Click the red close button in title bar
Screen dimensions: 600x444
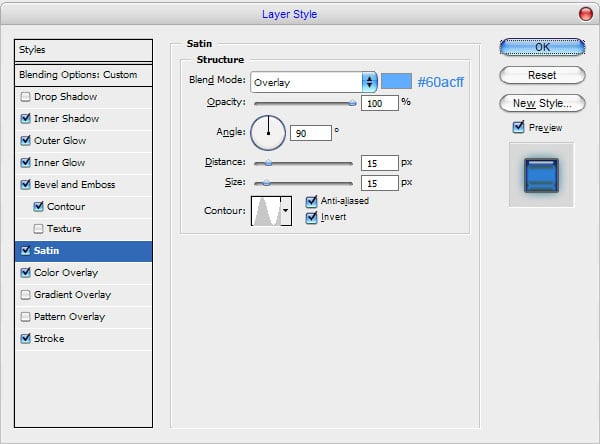pos(584,13)
